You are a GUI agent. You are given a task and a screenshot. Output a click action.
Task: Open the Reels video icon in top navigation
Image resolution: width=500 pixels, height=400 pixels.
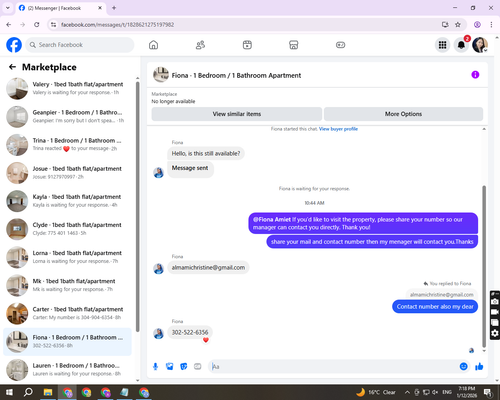point(247,45)
